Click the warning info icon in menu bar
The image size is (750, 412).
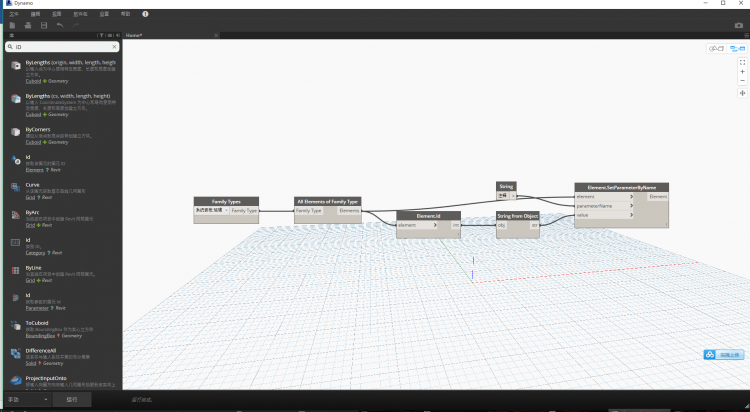point(145,14)
